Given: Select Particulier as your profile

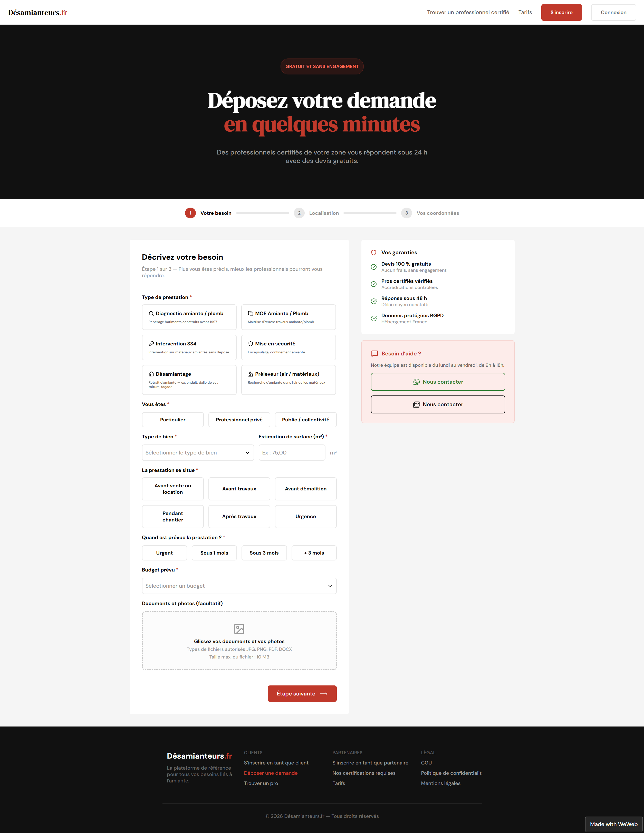Looking at the screenshot, I should (173, 420).
